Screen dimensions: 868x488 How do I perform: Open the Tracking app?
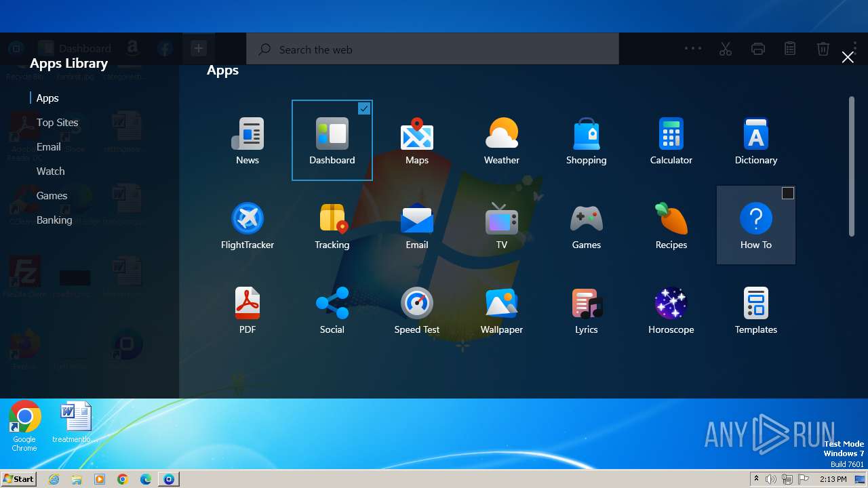[332, 226]
